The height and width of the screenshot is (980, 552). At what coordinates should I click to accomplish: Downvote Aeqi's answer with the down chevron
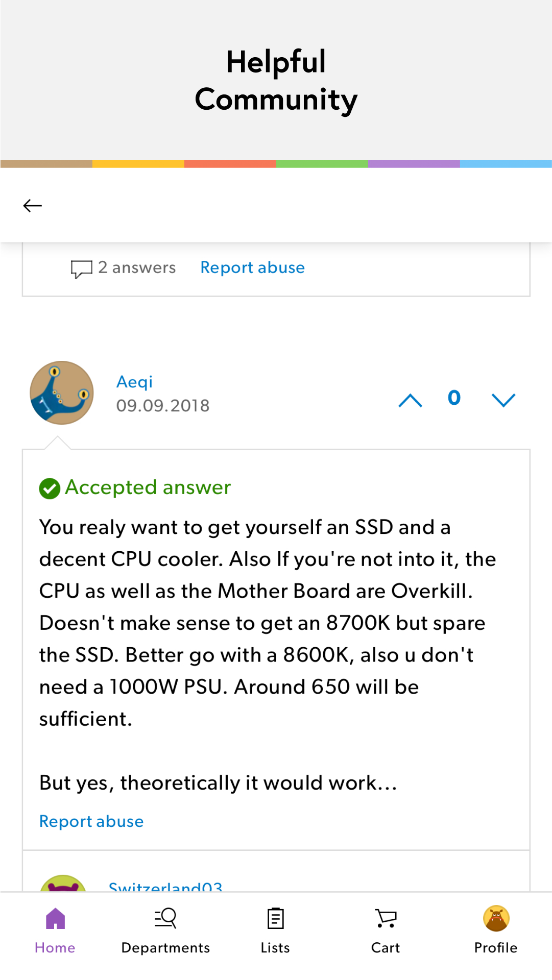click(503, 400)
